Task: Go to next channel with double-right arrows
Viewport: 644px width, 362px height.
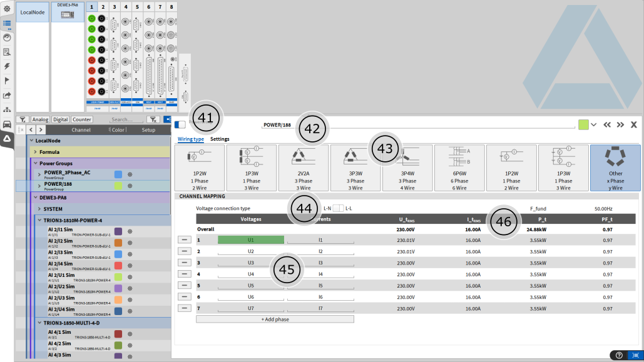Action: click(x=620, y=125)
